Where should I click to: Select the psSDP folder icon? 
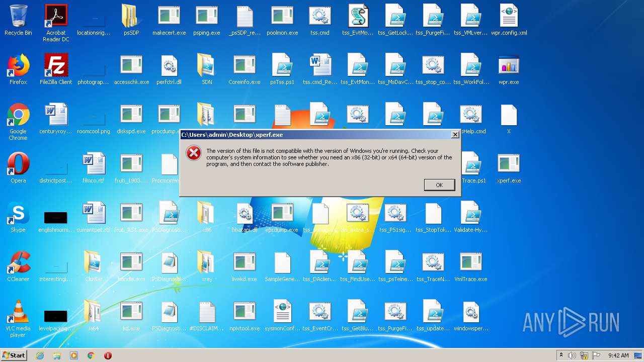click(x=131, y=20)
